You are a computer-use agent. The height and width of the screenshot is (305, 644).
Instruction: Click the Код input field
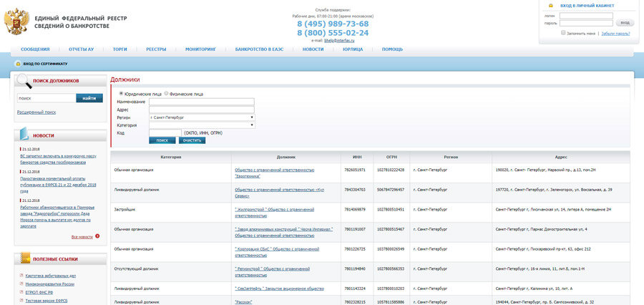point(165,132)
